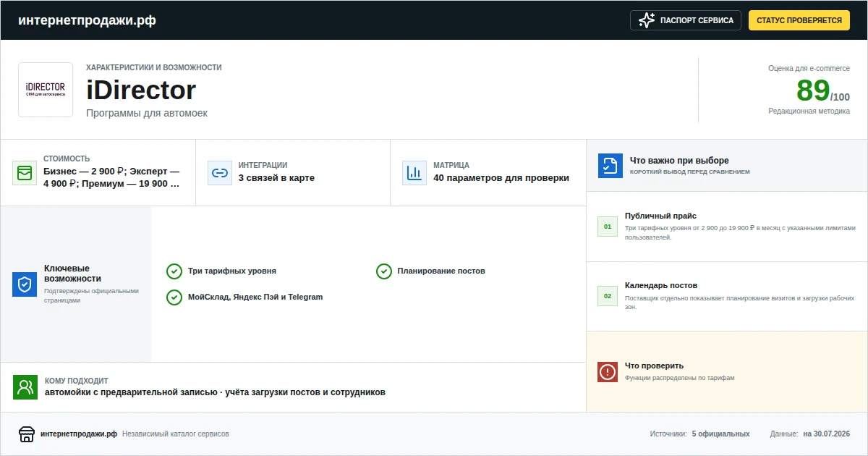Click the chain link icon next to Интеграции
The image size is (868, 456).
point(220,173)
